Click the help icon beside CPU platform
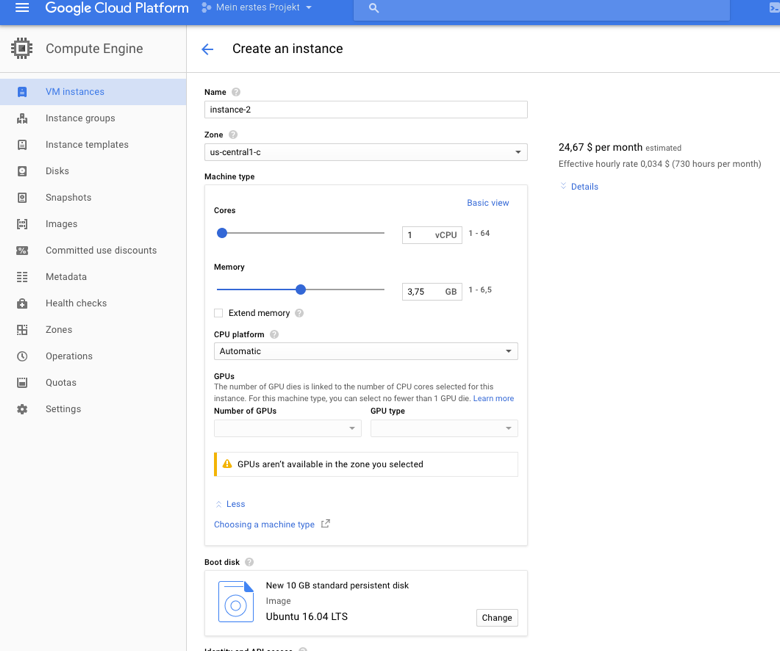Screen dimensions: 780x651 click(274, 334)
